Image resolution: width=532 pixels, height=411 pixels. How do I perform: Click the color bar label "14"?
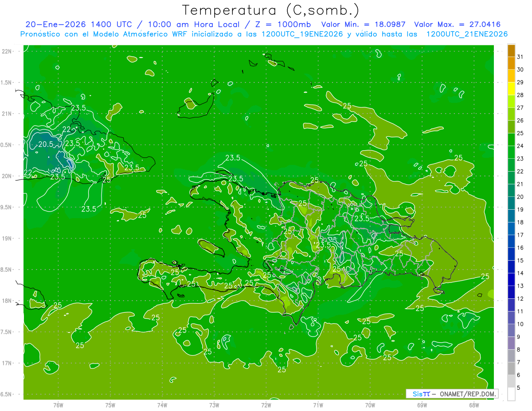520,273
